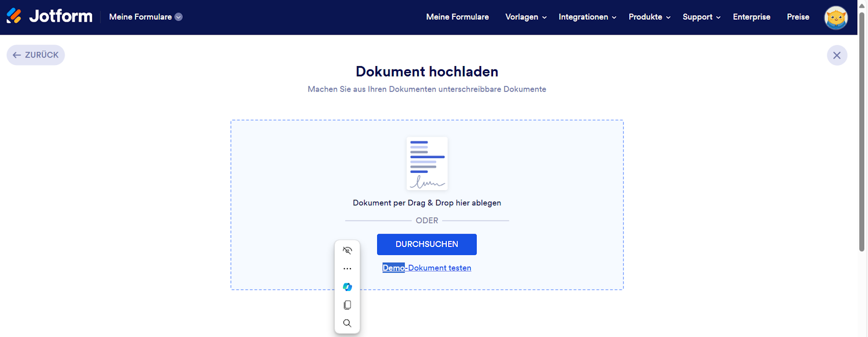Click Meine Formulare in the right navigation
Viewport: 868px width, 337px height.
click(457, 17)
